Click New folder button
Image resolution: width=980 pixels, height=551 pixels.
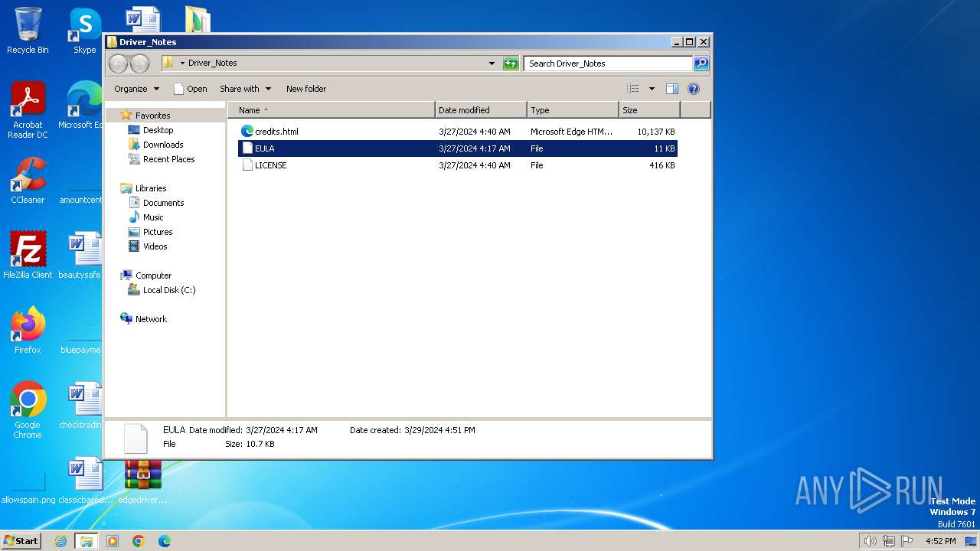306,89
